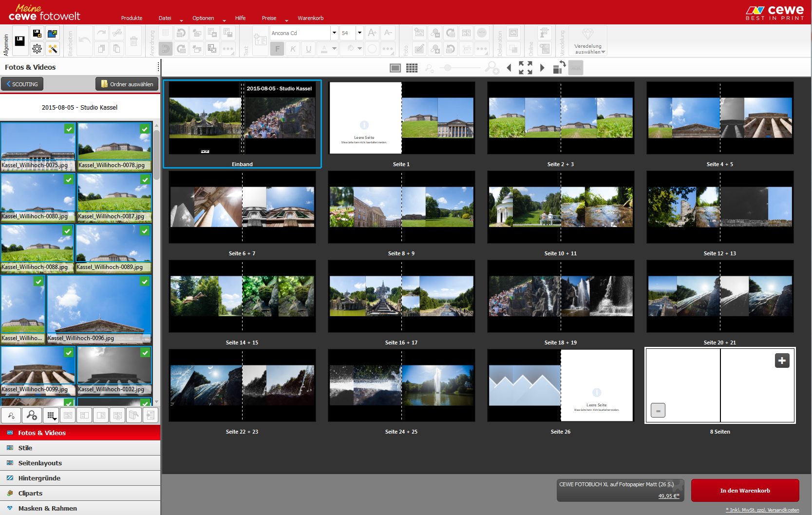Open the Produkte menu
The height and width of the screenshot is (515, 812).
[132, 18]
